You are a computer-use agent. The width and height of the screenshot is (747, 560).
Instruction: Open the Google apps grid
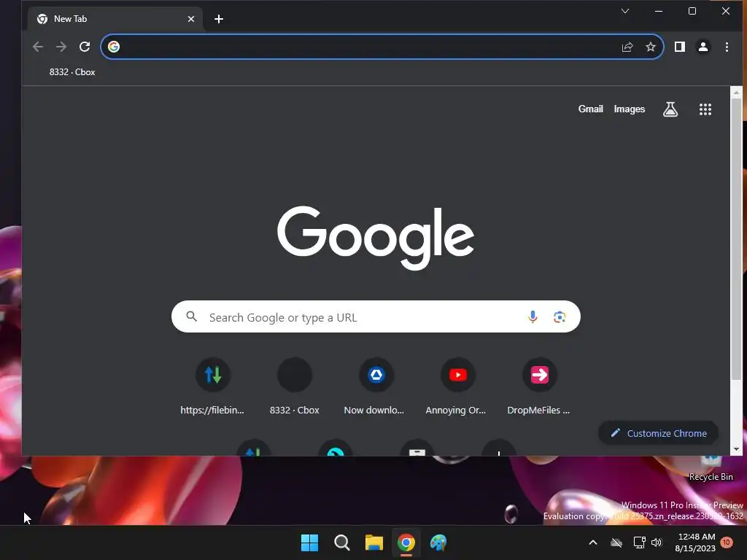[x=705, y=109]
